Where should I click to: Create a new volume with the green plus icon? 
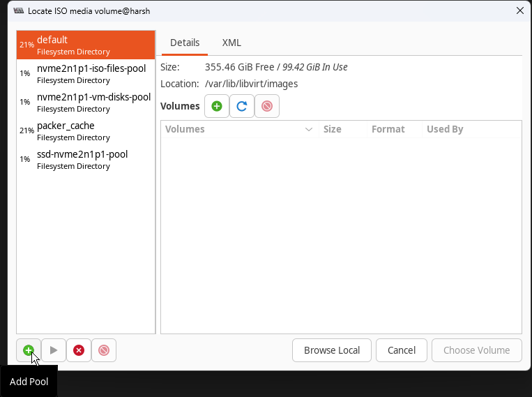[x=217, y=106]
